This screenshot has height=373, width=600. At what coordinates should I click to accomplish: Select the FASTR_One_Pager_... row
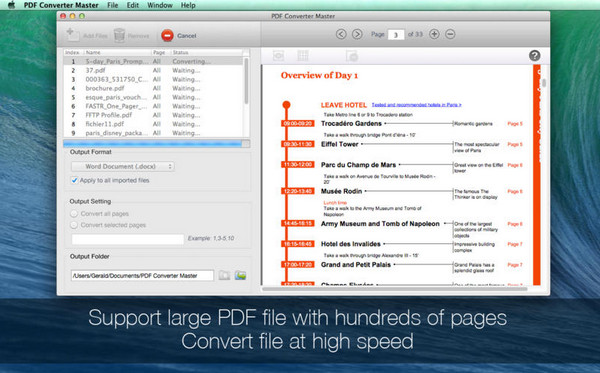pyautogui.click(x=153, y=106)
